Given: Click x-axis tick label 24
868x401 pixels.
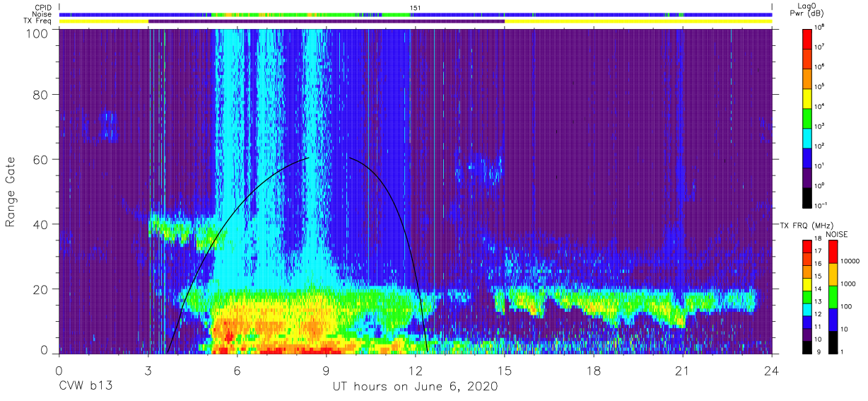Looking at the screenshot, I should pos(772,370).
